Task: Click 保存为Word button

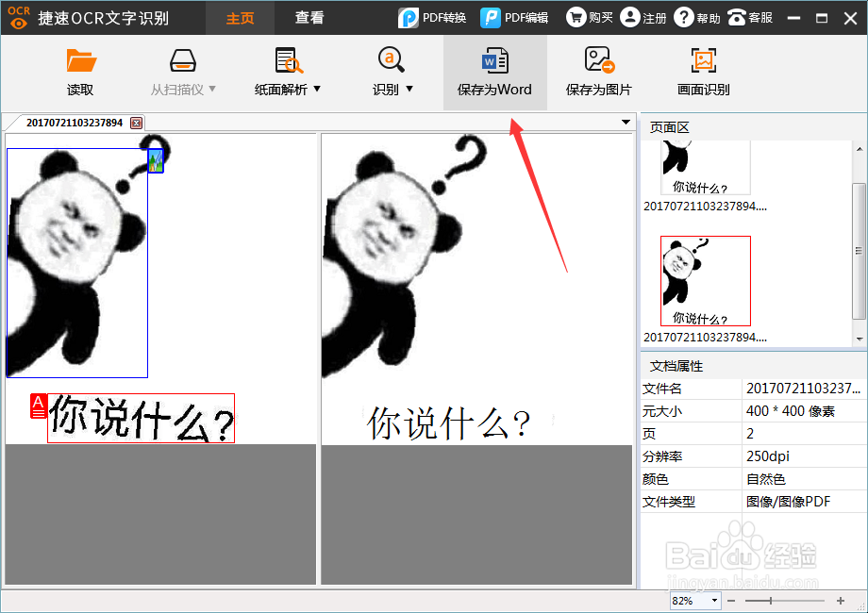Action: coord(495,73)
